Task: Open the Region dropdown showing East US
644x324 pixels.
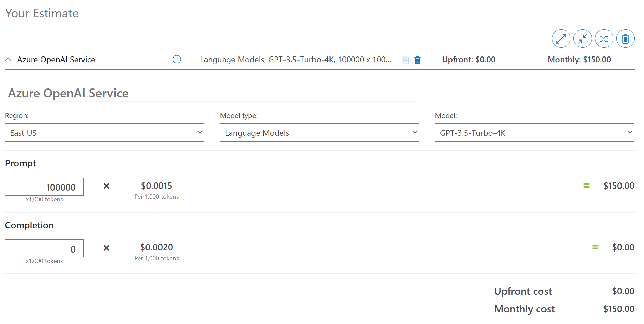Action: point(105,132)
